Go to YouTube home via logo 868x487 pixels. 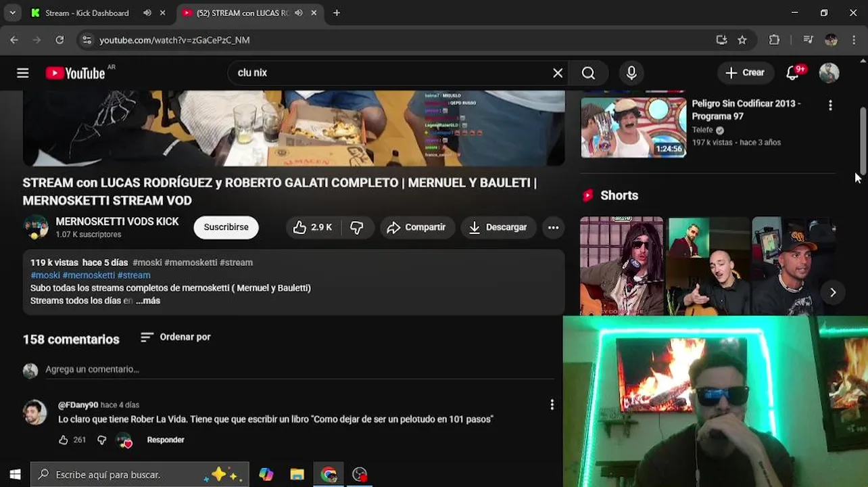(75, 73)
